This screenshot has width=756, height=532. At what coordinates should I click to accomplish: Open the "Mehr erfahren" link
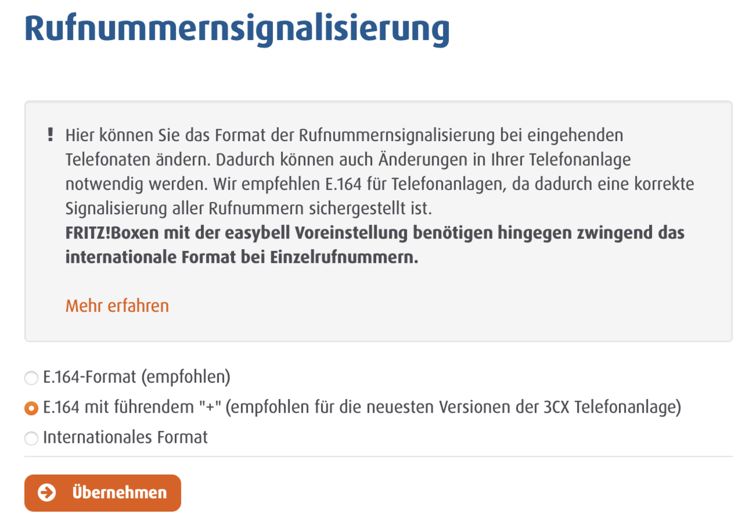point(117,306)
